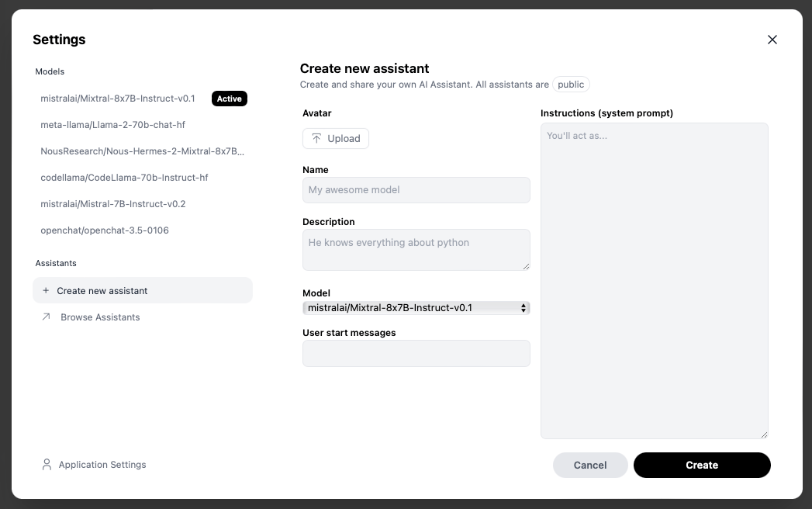Click the Model dropdown arrow stepper
Viewport: 812px width, 509px height.
click(x=524, y=308)
